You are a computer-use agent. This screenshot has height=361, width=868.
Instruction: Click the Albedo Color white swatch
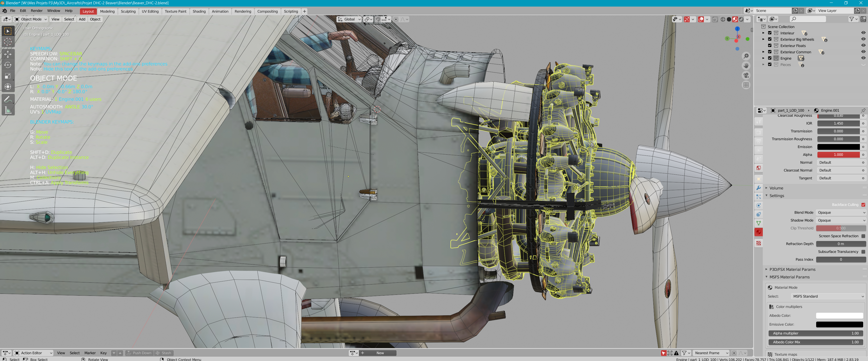pos(839,316)
